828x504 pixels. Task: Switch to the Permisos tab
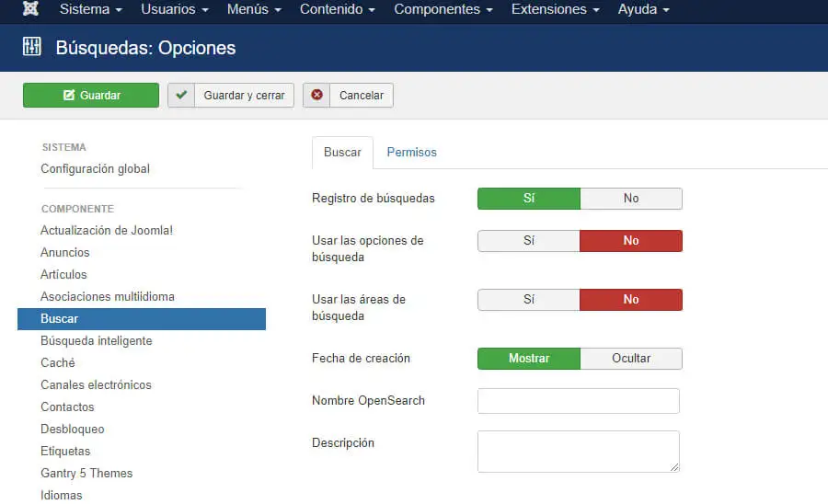tap(412, 153)
